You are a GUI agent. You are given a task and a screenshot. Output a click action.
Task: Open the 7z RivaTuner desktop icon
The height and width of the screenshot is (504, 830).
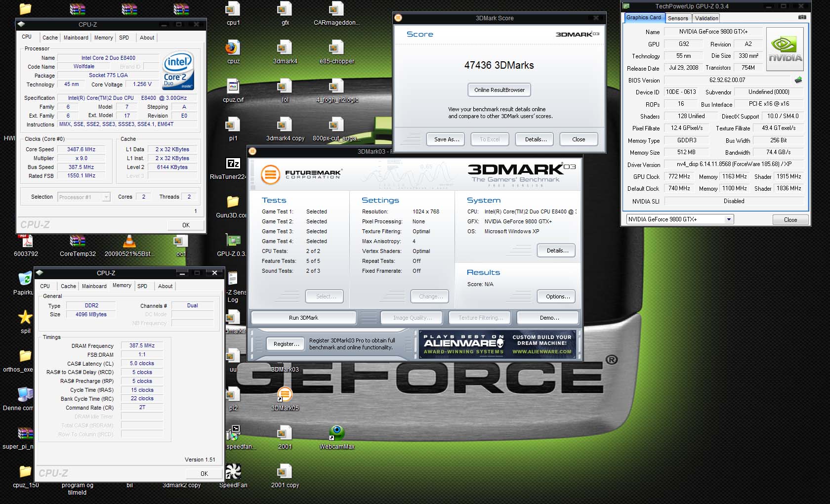233,164
